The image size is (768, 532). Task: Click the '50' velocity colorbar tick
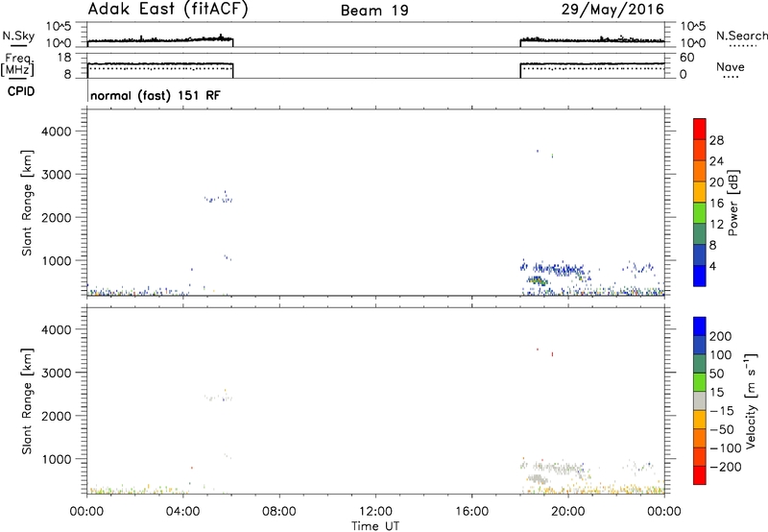click(x=716, y=374)
